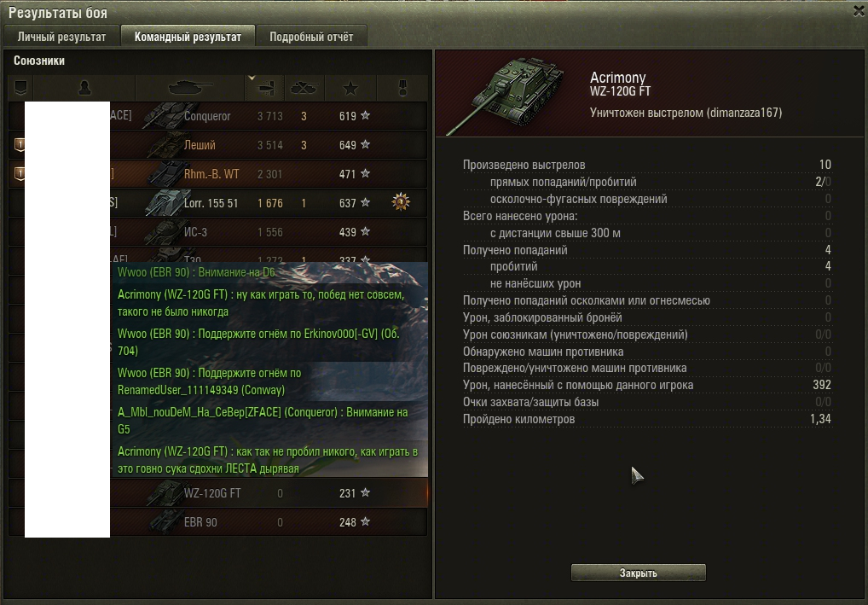This screenshot has width=868, height=605.
Task: Select Командный результат tab
Action: [188, 37]
